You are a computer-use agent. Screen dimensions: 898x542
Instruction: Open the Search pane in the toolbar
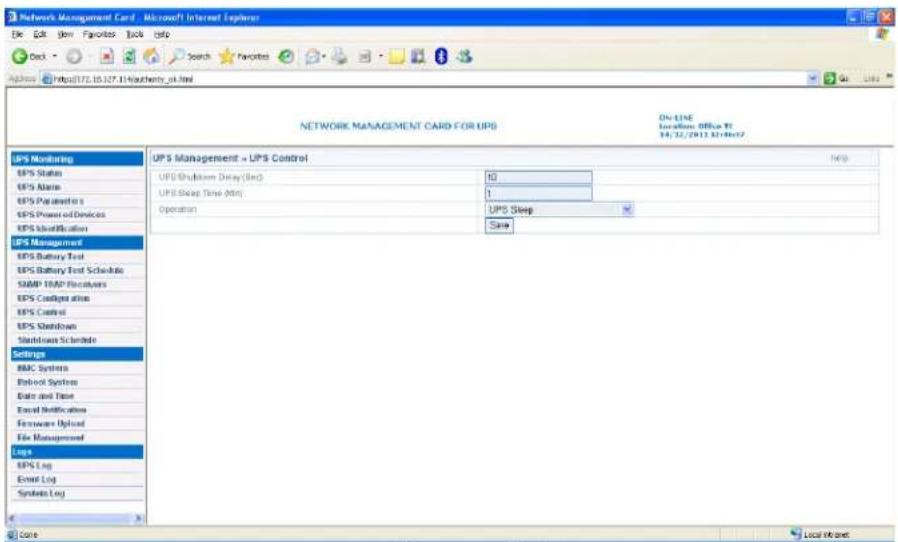click(190, 56)
